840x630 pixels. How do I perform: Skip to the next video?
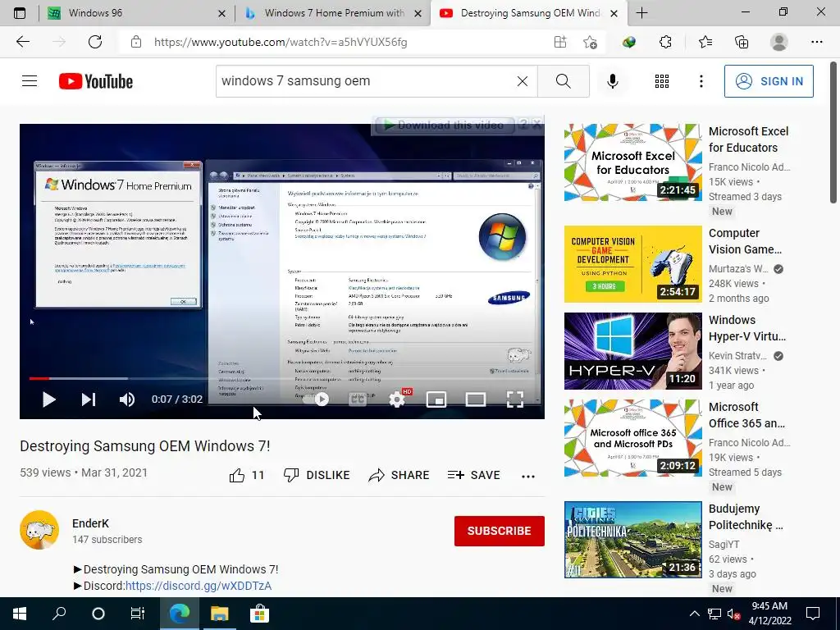click(x=89, y=399)
